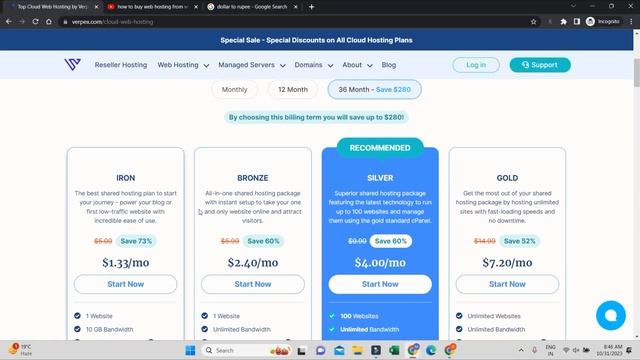The width and height of the screenshot is (640, 360).
Task: Click 100 Websites feature in Silver
Action: click(359, 316)
